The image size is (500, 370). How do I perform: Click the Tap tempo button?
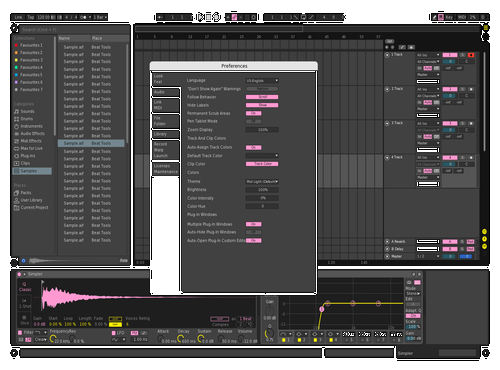click(31, 17)
